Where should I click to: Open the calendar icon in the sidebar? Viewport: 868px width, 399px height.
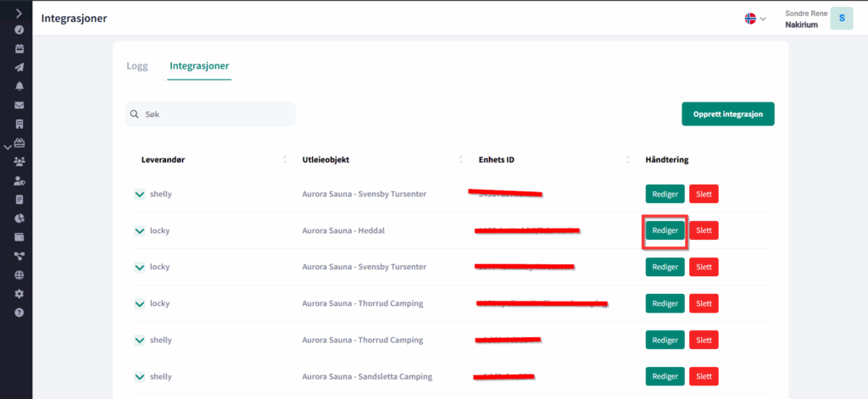coord(19,48)
